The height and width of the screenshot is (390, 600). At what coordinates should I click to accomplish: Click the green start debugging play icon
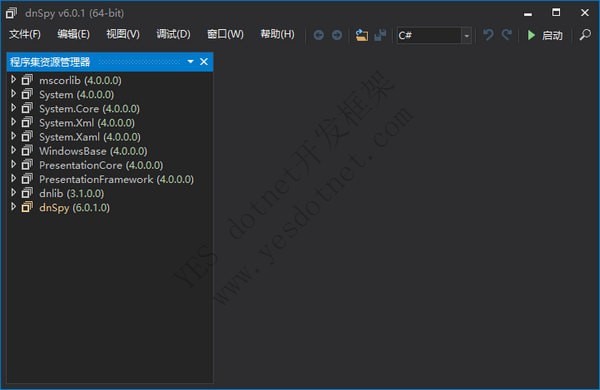(531, 35)
